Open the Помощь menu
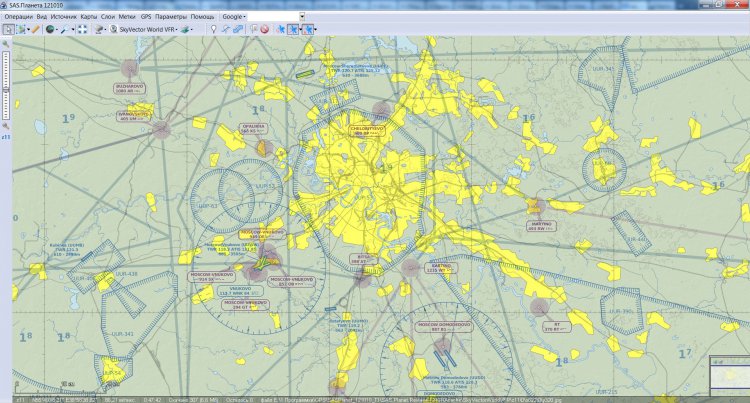The image size is (750, 403). point(202,17)
